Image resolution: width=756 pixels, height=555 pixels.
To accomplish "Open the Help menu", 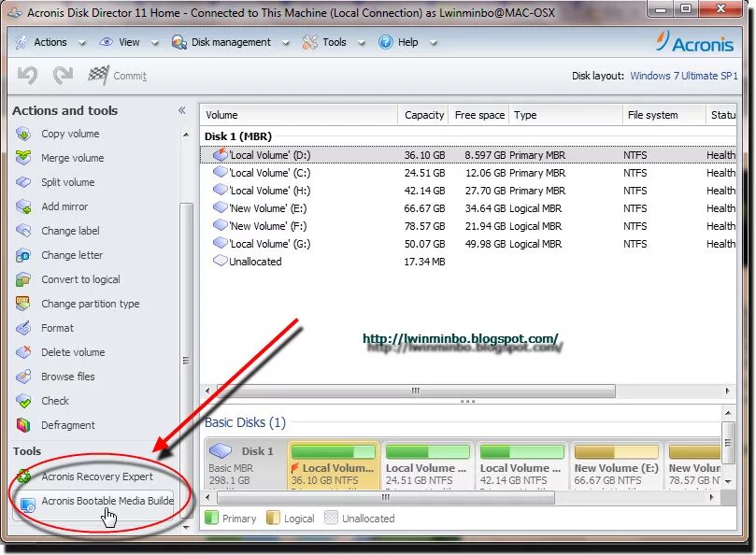I will (x=407, y=42).
